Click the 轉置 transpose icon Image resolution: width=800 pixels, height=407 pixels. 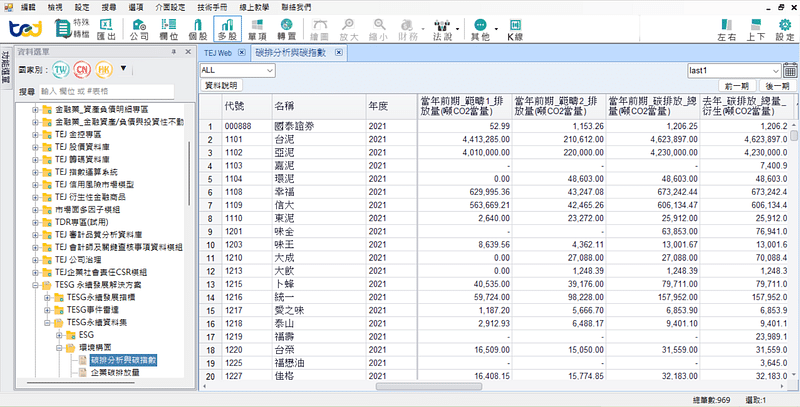click(x=290, y=29)
